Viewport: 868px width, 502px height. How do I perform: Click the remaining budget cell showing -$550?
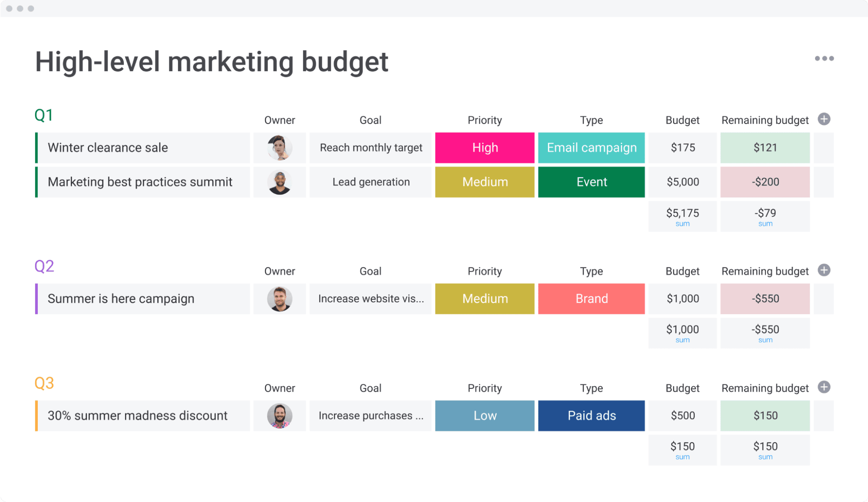[x=766, y=299]
